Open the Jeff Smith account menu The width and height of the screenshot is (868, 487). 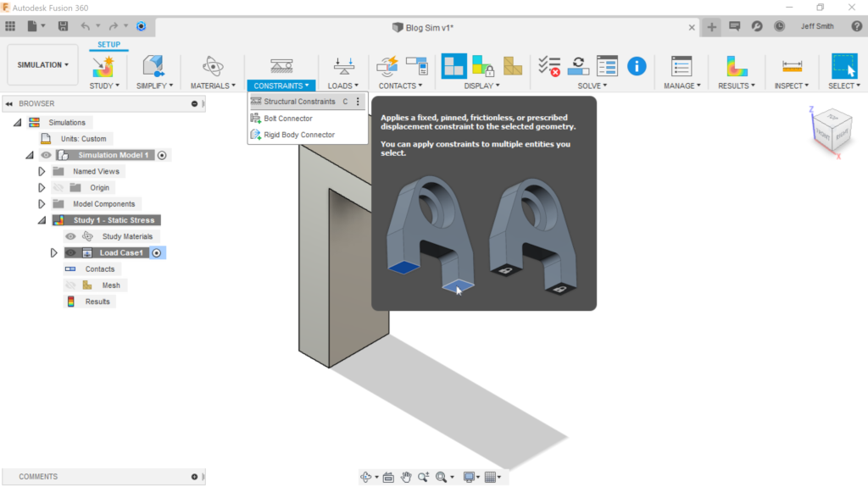[816, 26]
